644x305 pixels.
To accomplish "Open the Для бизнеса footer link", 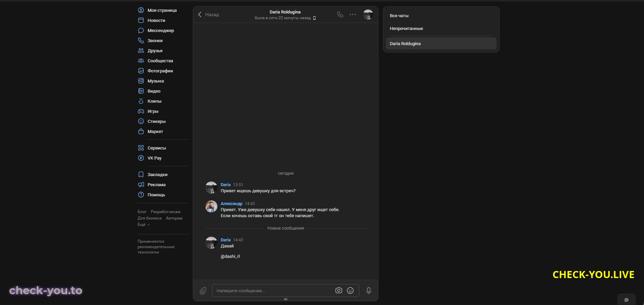I will point(149,218).
